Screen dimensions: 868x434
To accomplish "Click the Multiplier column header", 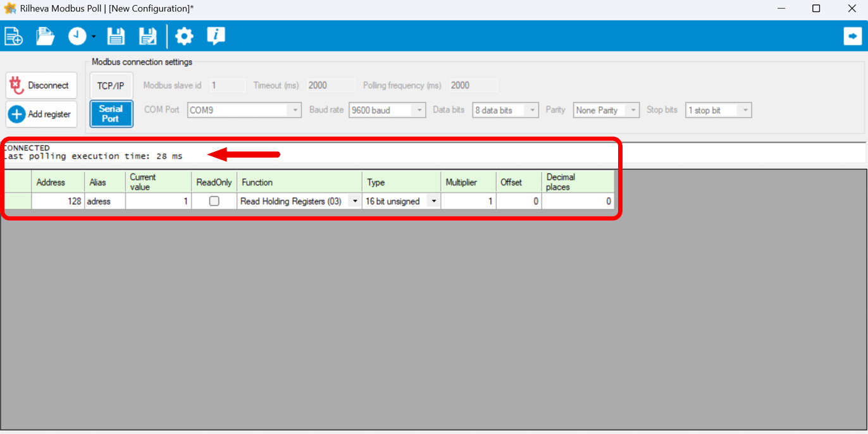I will point(469,182).
